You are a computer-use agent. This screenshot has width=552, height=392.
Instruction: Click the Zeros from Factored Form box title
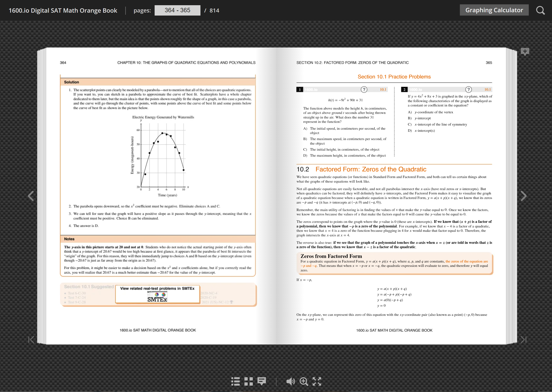(331, 256)
